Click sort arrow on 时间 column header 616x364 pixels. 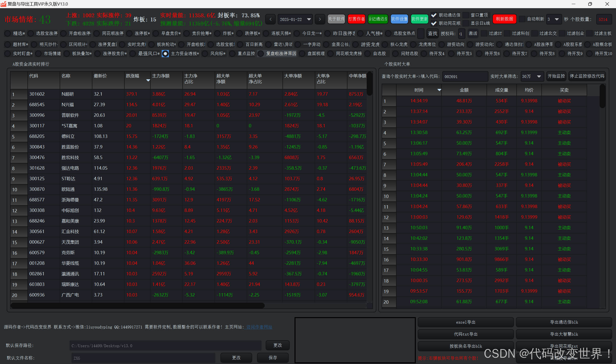(439, 90)
